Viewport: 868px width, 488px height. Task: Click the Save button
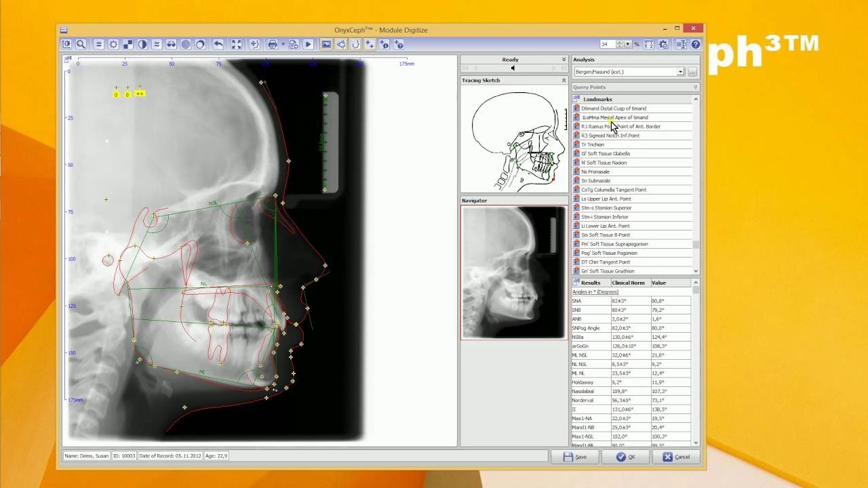click(575, 457)
